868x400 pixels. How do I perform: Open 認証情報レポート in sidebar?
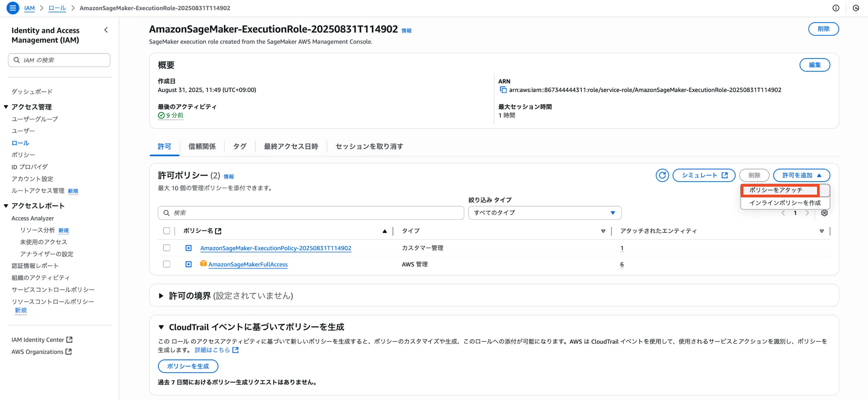[x=35, y=266]
